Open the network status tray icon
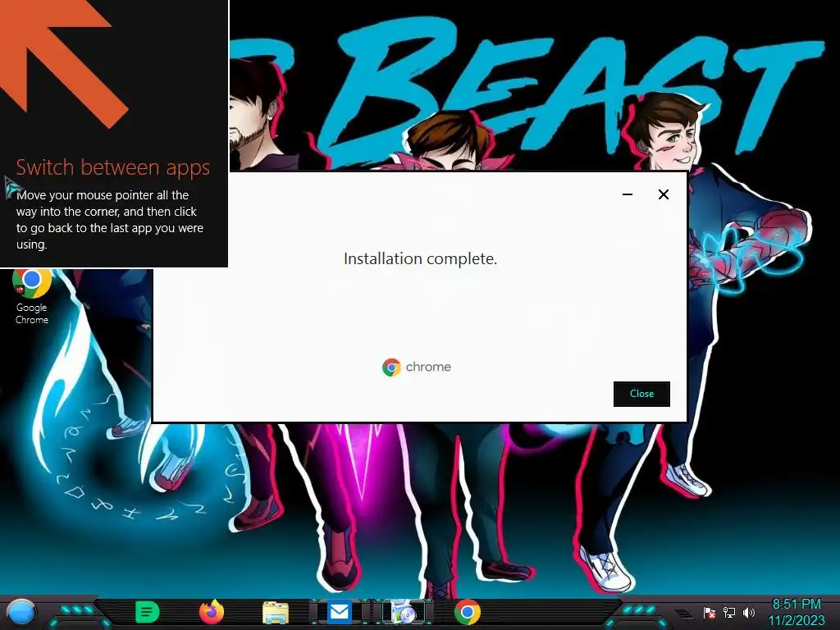840x630 pixels. [728, 612]
